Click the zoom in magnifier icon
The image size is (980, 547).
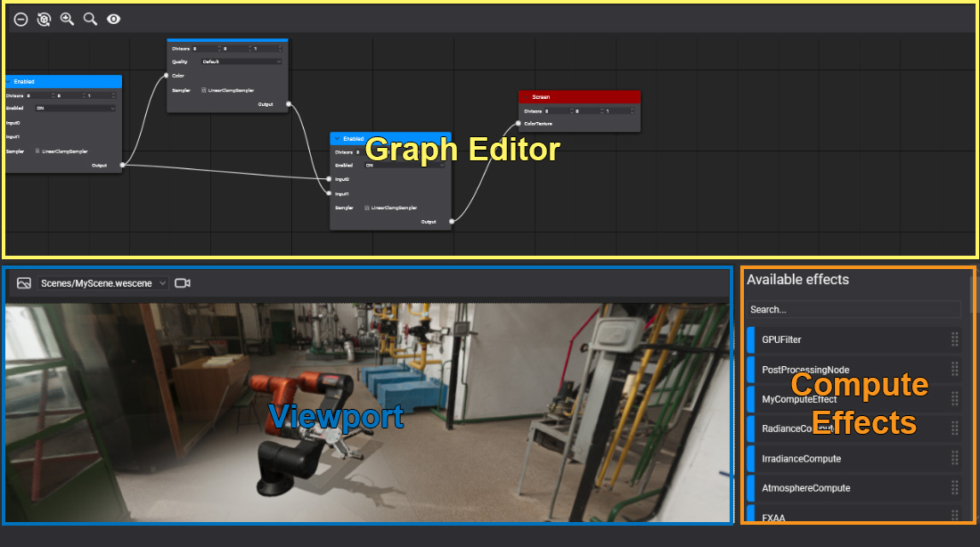tap(67, 19)
